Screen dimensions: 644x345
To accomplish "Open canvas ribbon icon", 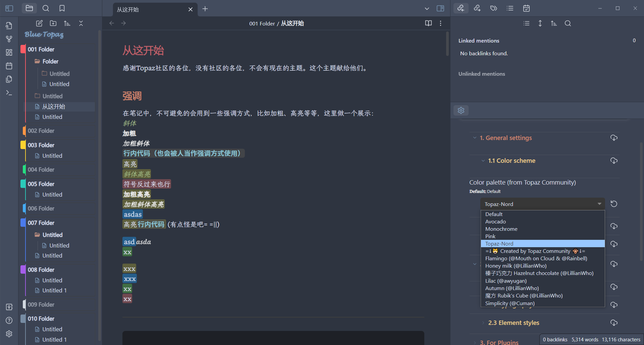I will (x=9, y=52).
